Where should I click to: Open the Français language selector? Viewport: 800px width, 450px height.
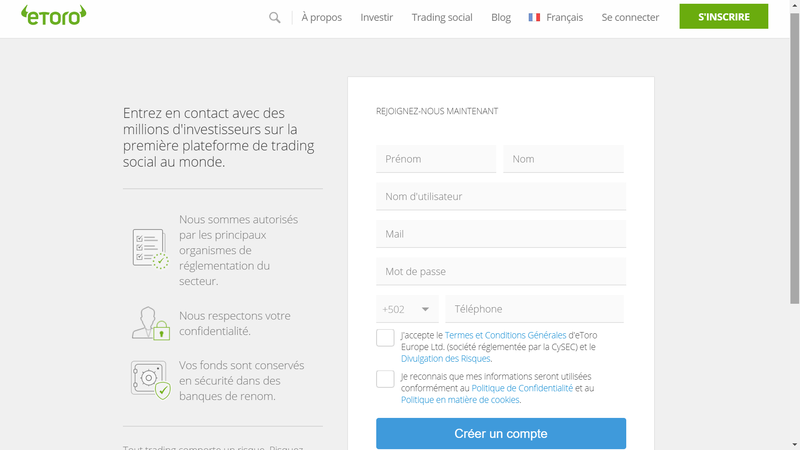(556, 17)
